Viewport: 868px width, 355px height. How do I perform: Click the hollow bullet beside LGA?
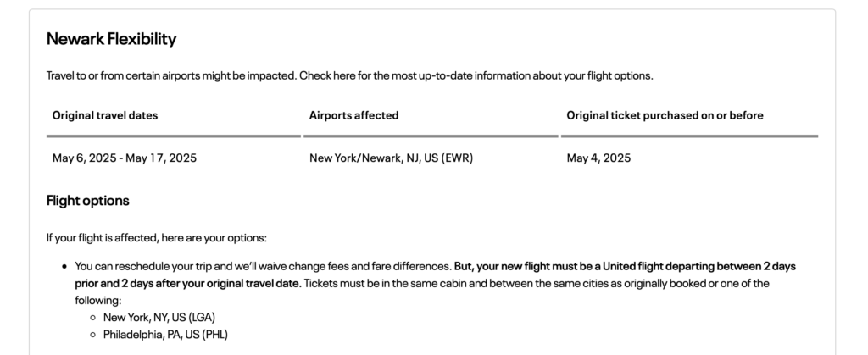click(x=93, y=318)
